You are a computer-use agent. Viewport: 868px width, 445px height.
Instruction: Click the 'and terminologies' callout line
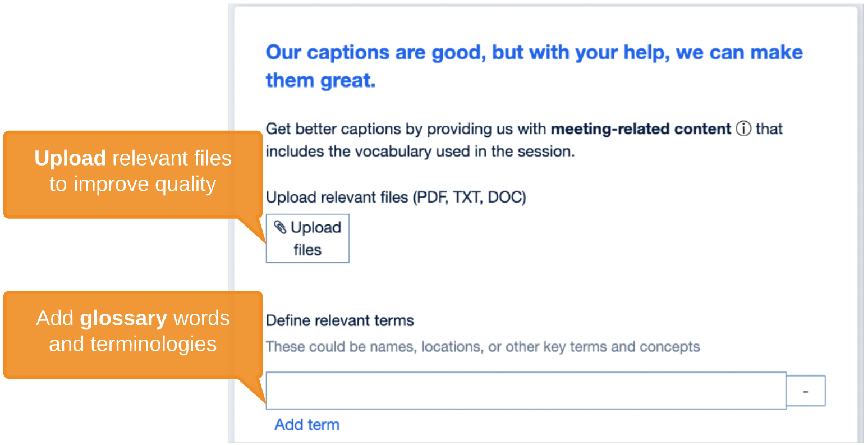[132, 344]
